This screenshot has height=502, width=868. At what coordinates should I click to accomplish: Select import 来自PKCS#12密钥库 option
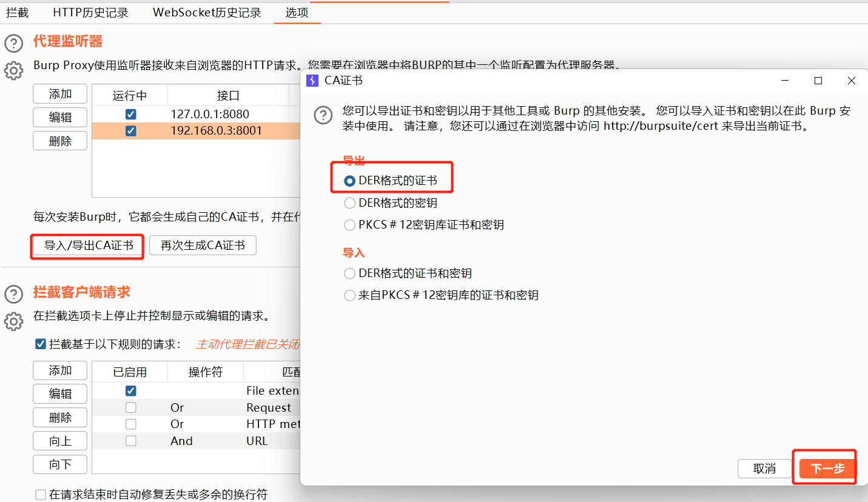(349, 295)
